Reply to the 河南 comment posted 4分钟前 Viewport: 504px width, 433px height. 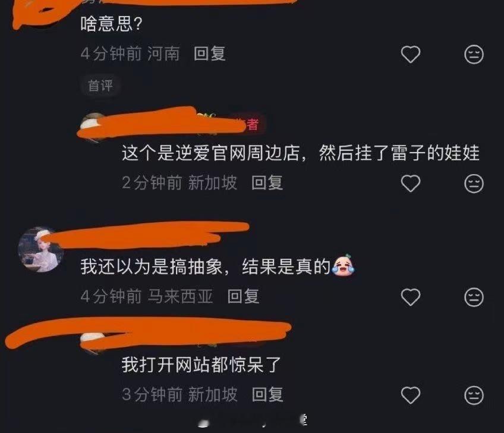[210, 53]
